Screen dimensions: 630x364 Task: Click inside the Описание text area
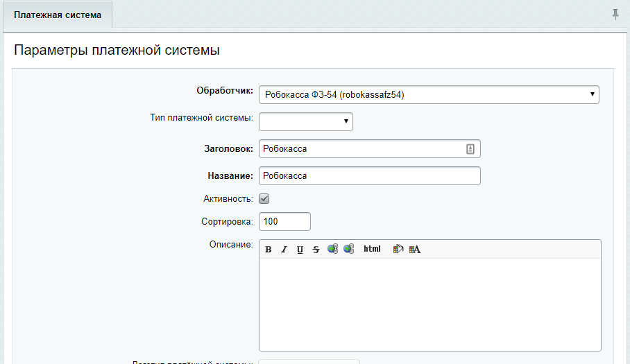pos(429,304)
